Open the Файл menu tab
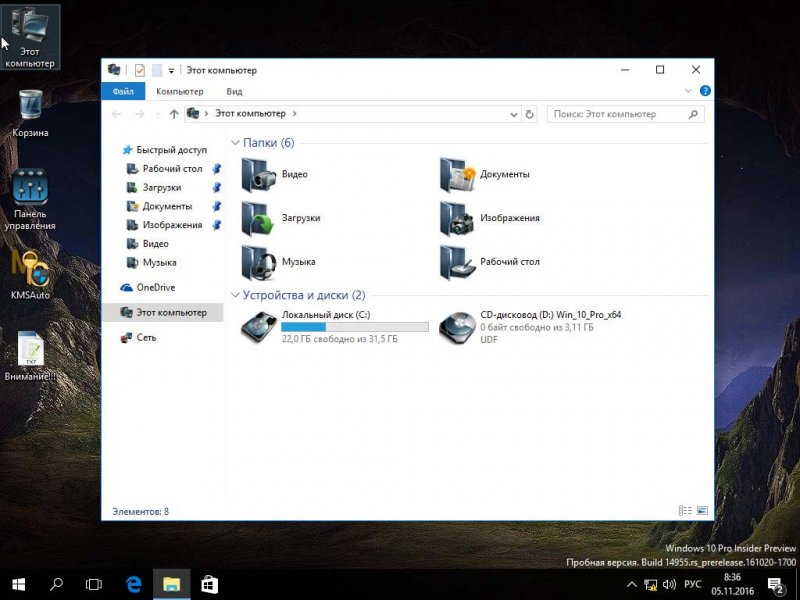The width and height of the screenshot is (800, 600). [123, 91]
